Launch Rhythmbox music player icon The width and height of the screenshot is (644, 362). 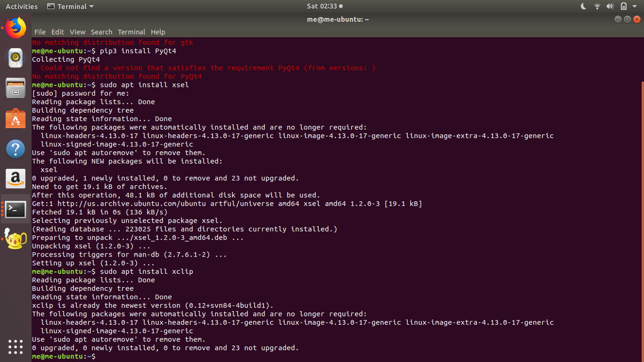click(x=16, y=58)
